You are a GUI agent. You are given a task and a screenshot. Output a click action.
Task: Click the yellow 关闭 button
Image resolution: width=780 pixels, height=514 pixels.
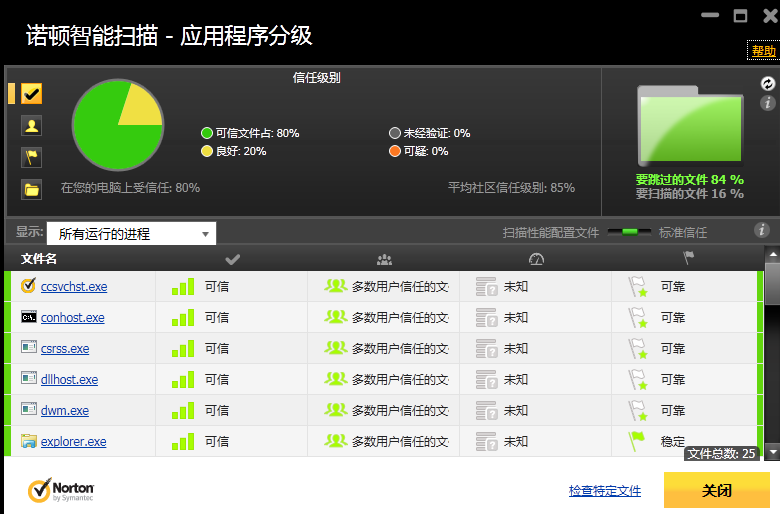pos(717,490)
